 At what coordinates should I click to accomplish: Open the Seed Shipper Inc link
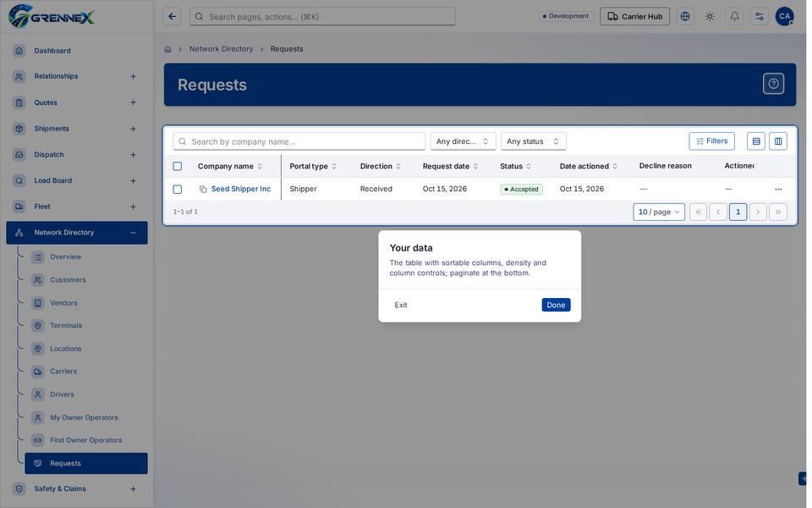pyautogui.click(x=241, y=189)
